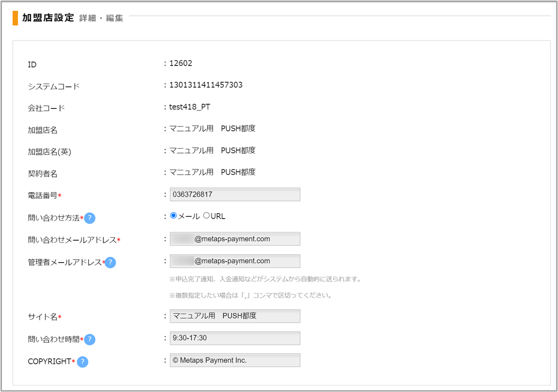Edit the サイト名 text field
Viewport: 558px width, 392px height.
pos(234,316)
